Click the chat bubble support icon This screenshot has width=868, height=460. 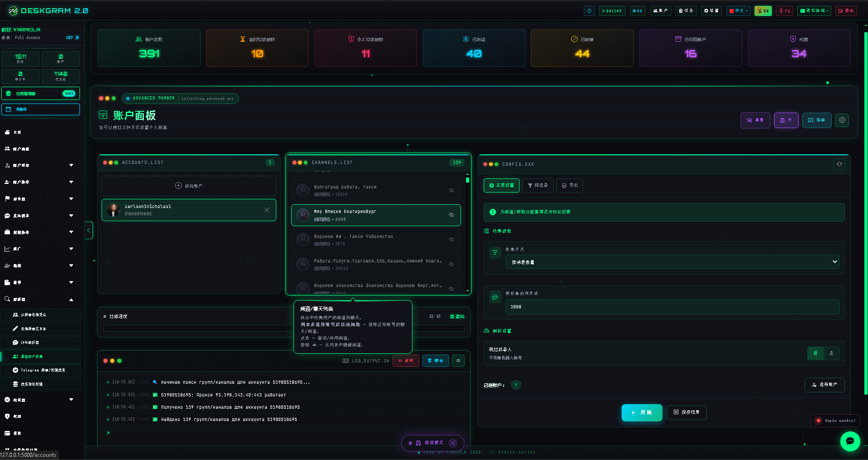click(x=850, y=441)
